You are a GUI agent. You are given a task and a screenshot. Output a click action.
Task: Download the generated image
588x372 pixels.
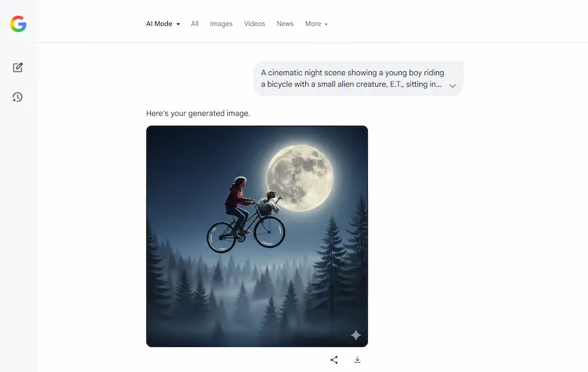coord(357,360)
